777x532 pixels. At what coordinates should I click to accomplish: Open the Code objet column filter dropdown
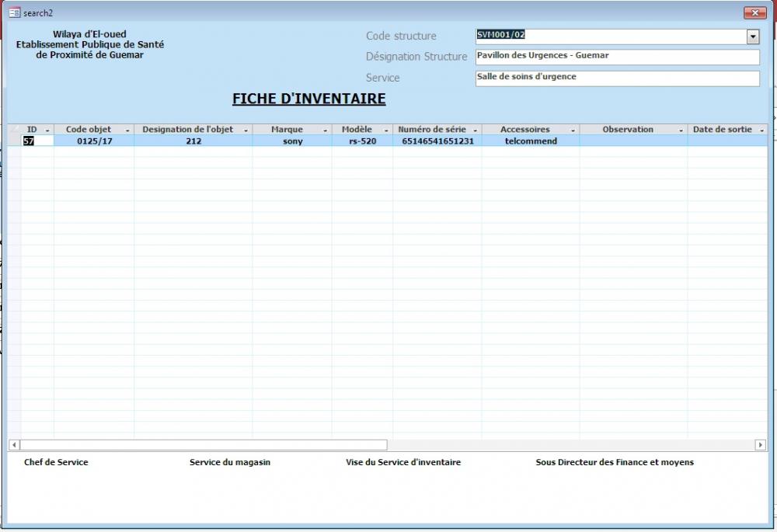127,130
